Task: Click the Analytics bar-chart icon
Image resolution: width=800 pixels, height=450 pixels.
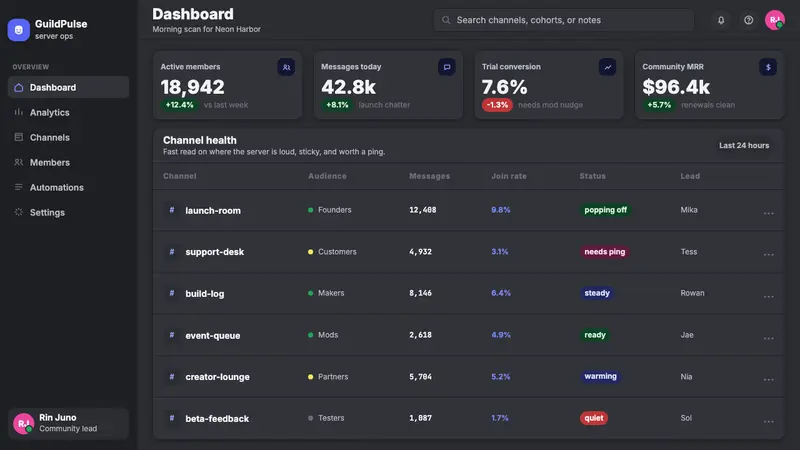Action: coord(19,112)
